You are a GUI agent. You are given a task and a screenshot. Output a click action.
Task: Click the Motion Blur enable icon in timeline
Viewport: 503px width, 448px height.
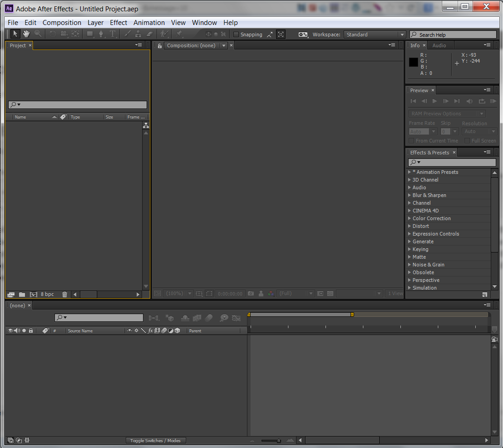pos(209,318)
